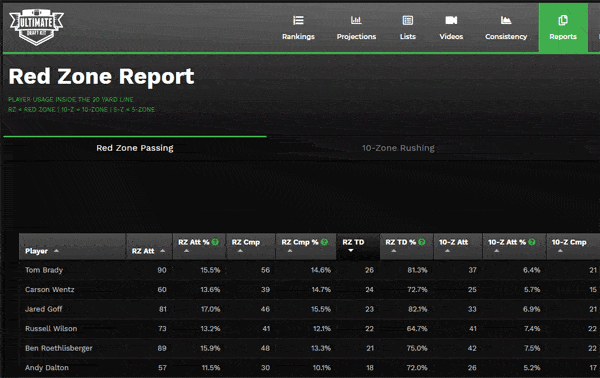Switch to Red Zone Passing tab

[x=135, y=148]
